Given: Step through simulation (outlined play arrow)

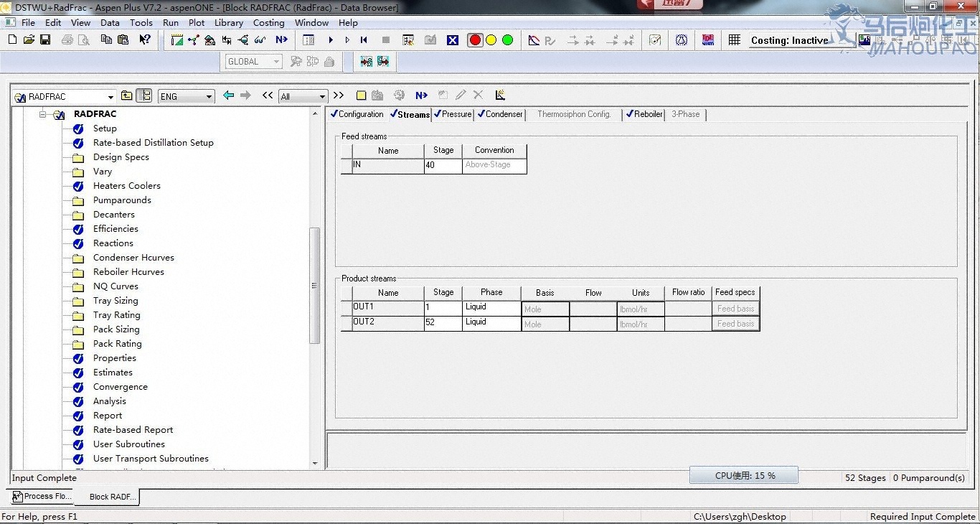Looking at the screenshot, I should coord(347,40).
